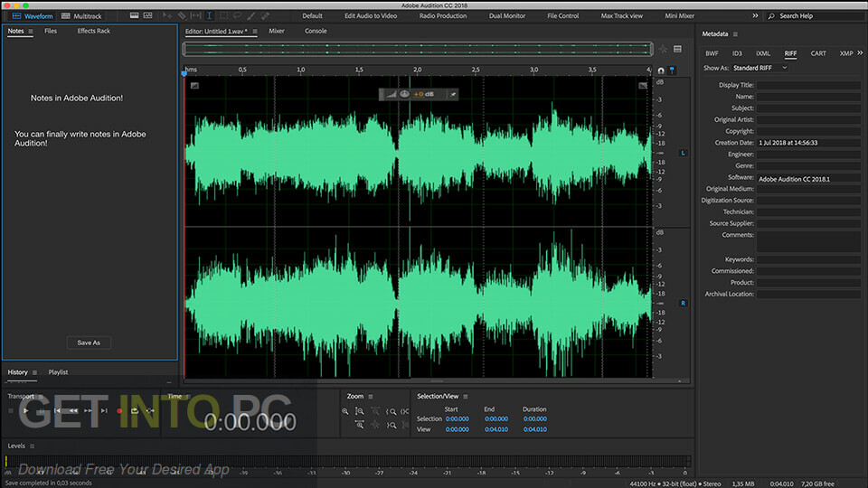Select the Marquee Selection tool
Viewport: 868px width, 488px height.
coord(223,16)
